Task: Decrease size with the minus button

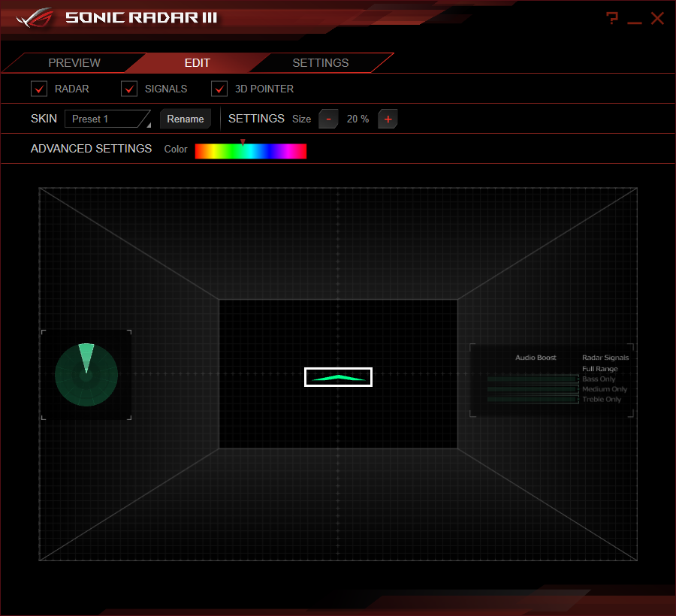Action: tap(328, 119)
